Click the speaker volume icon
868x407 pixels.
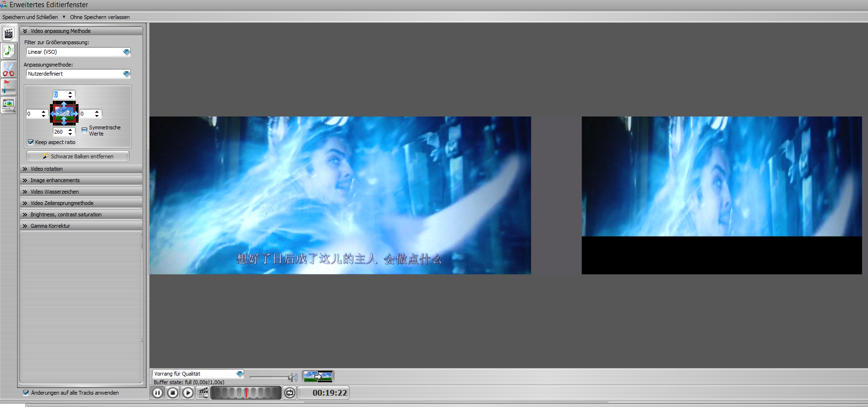pos(293,378)
